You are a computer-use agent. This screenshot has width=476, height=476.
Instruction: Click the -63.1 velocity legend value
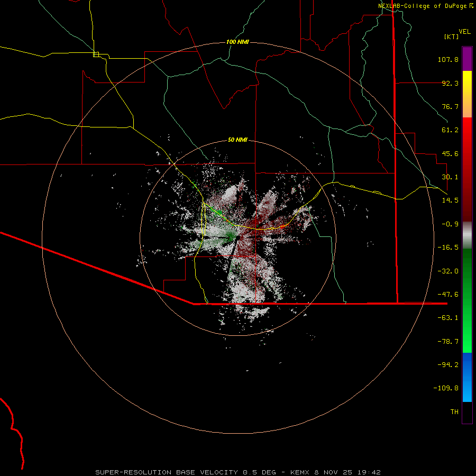point(448,318)
